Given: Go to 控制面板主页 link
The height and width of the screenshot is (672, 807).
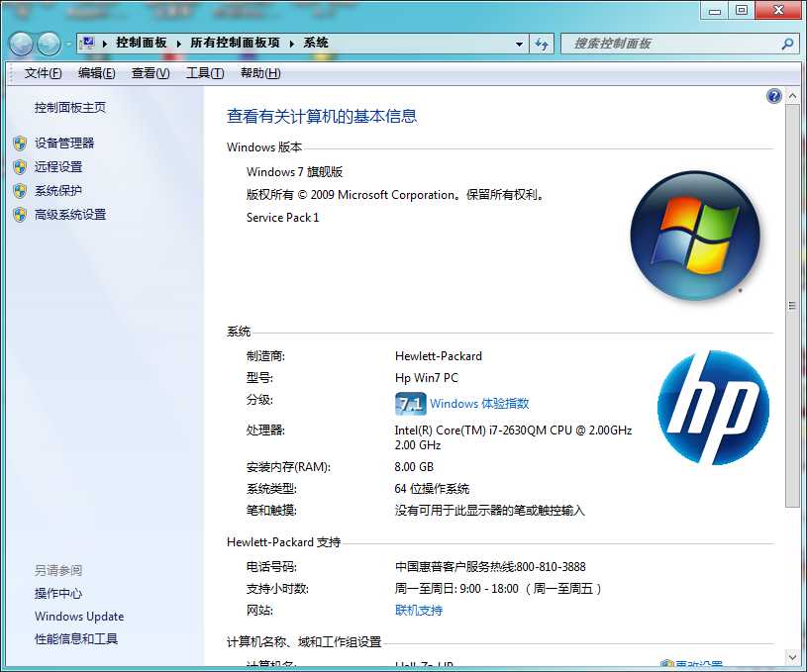Looking at the screenshot, I should click(x=70, y=108).
